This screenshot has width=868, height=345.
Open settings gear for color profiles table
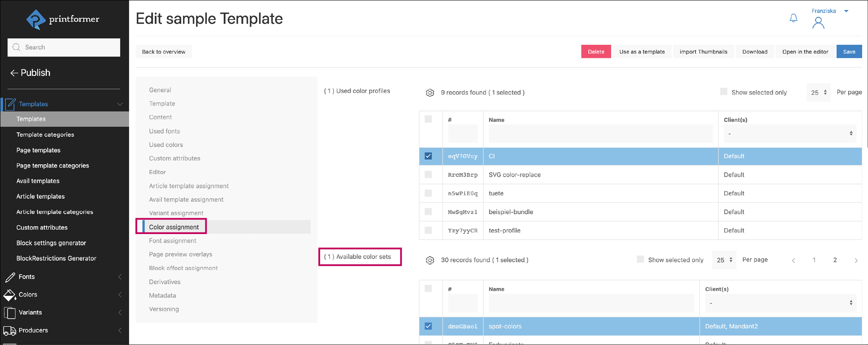click(430, 93)
